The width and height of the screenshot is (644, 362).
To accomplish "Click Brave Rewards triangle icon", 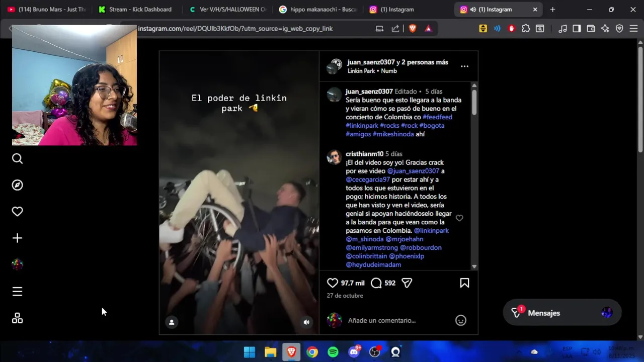I will tap(428, 29).
